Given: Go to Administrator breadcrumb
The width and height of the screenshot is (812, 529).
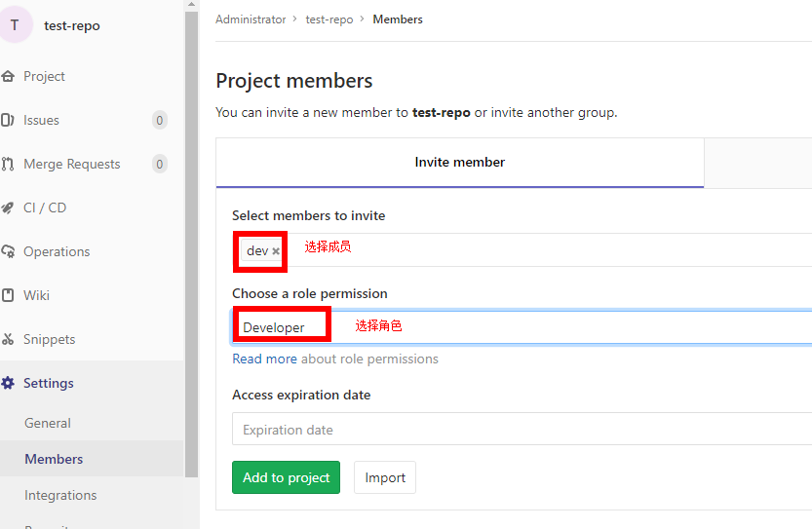Looking at the screenshot, I should click(251, 19).
